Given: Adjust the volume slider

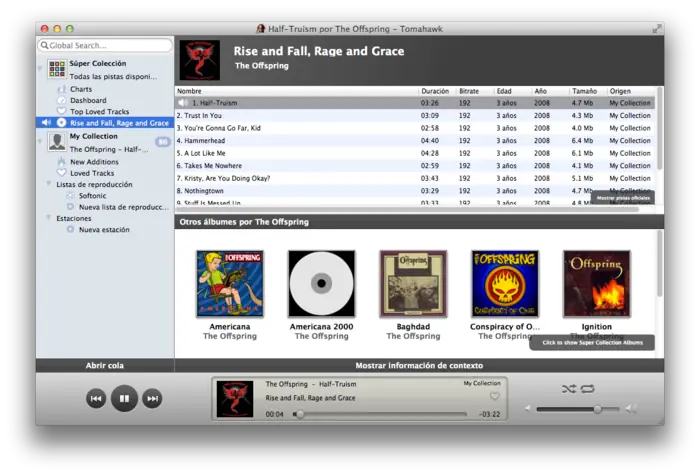Looking at the screenshot, I should coord(578,409).
